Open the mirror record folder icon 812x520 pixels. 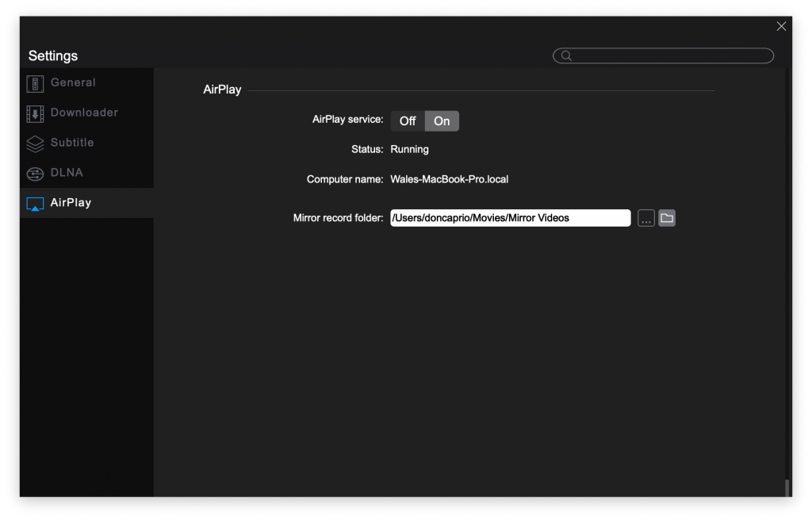click(666, 218)
